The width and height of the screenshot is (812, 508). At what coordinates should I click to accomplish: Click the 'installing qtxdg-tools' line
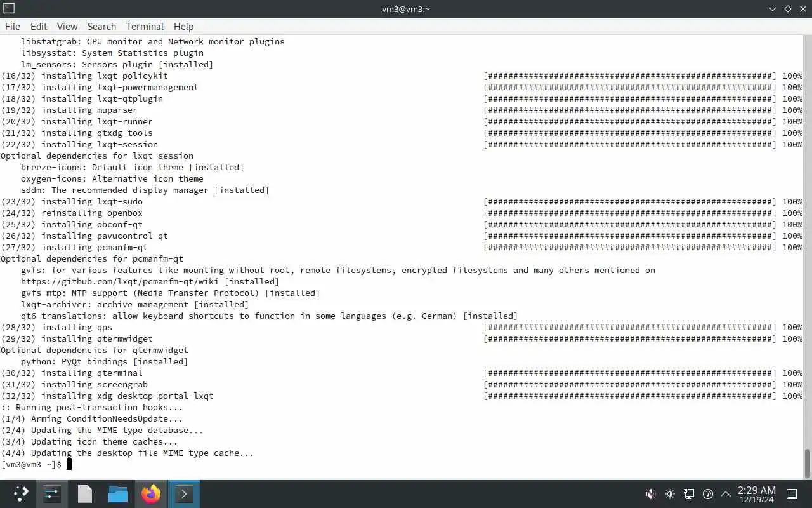[77, 133]
